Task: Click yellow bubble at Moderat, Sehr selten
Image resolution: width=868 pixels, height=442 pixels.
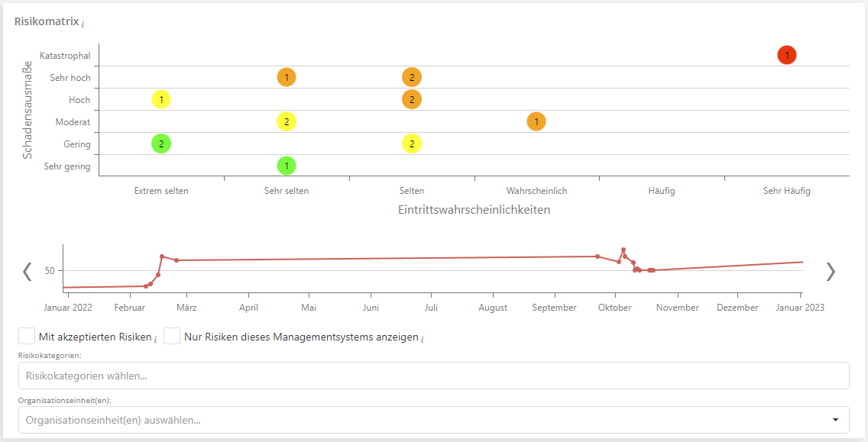Action: [x=286, y=121]
